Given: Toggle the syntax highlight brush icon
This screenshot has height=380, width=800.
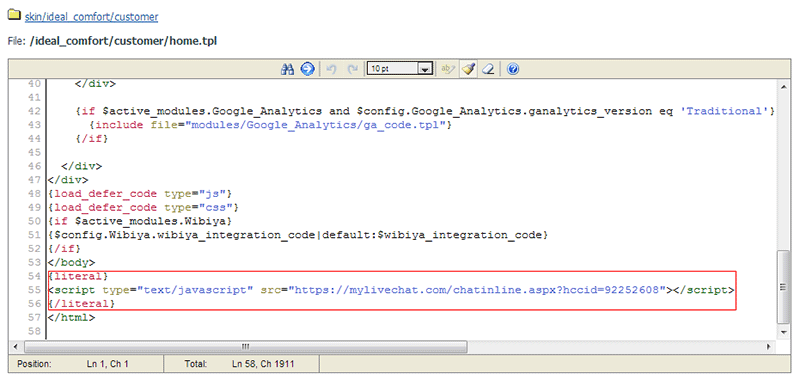Looking at the screenshot, I should (468, 69).
